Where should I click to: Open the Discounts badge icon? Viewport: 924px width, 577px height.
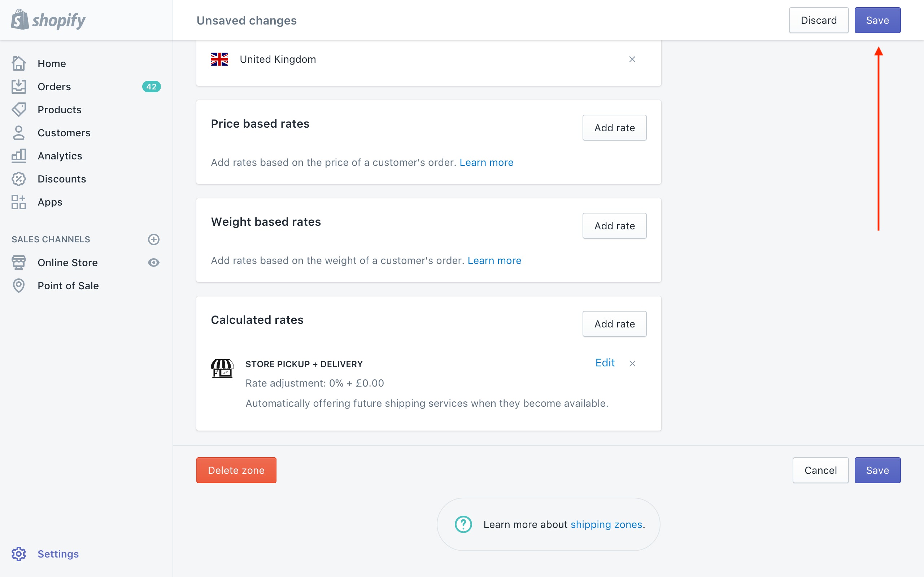click(19, 179)
